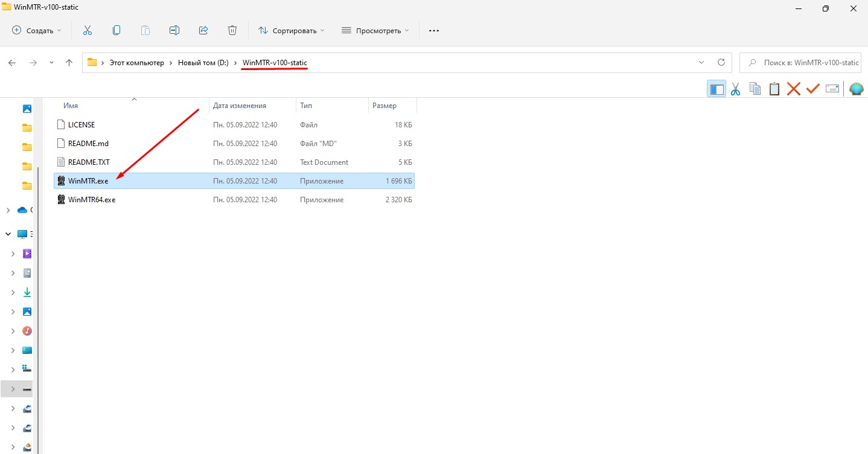Click the Файл "MD" type cell
This screenshot has width=868, height=454.
point(318,144)
